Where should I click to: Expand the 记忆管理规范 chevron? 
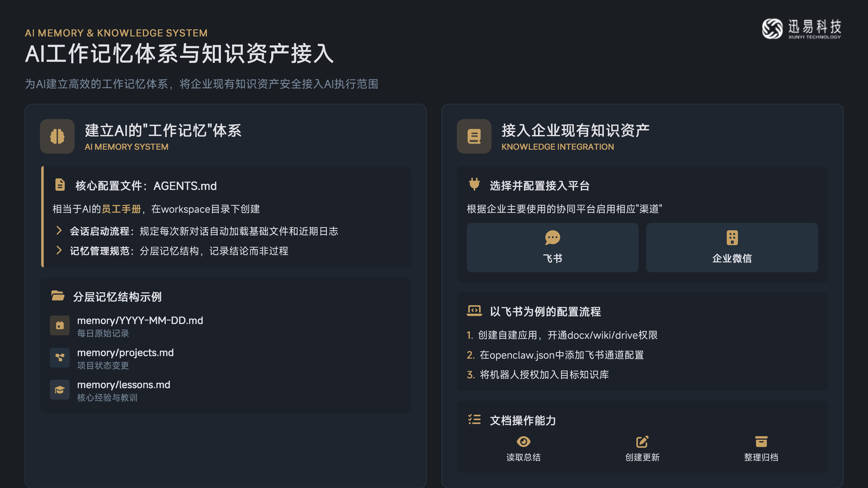point(59,250)
